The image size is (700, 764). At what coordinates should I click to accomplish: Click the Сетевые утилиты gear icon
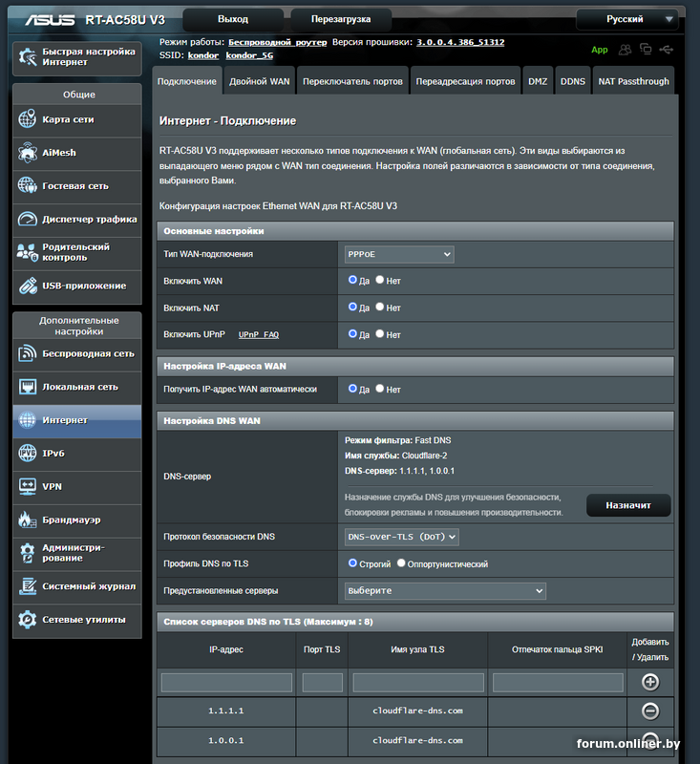coord(28,619)
